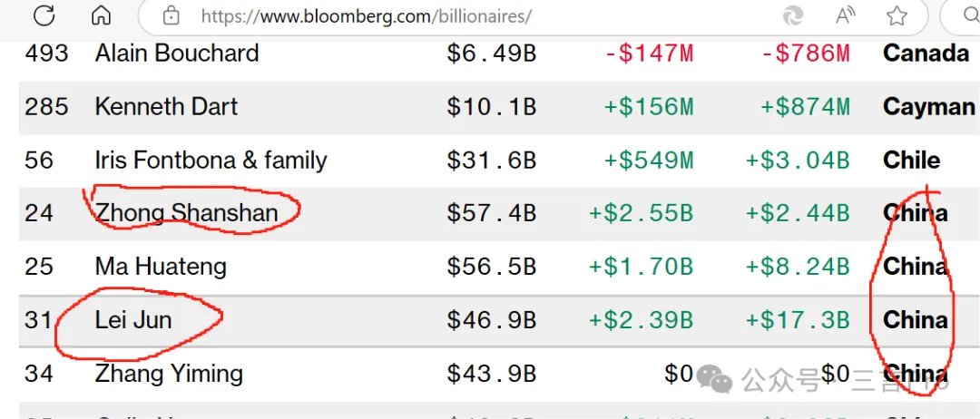View site information lock icon
980x419 pixels.
pos(170,15)
